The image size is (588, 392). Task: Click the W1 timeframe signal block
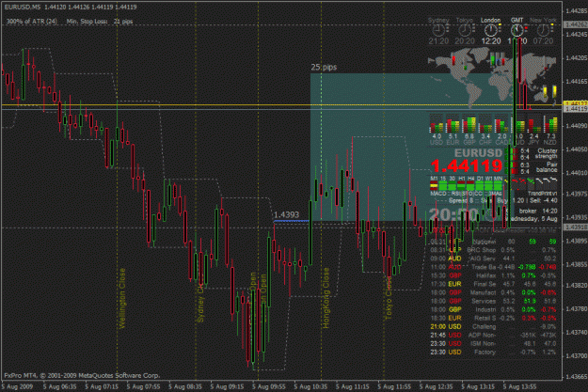tap(488, 186)
